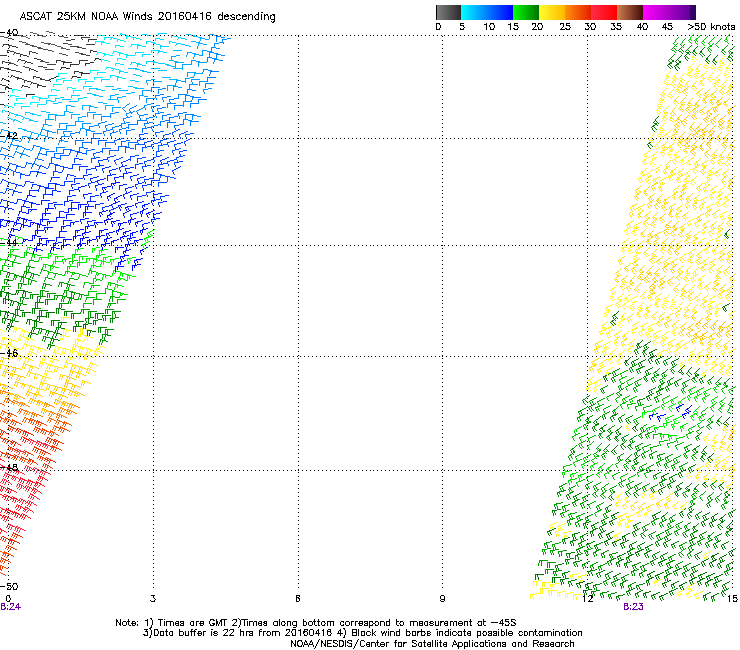Click the '-46' latitude axis label
The image size is (740, 650).
pyautogui.click(x=9, y=353)
